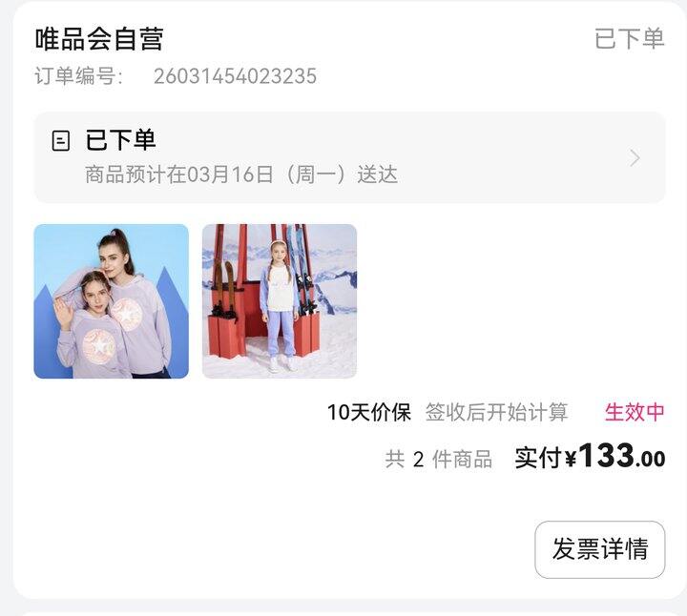Expand delivery details with the right chevron
Screen dimensions: 687x616
click(x=635, y=157)
